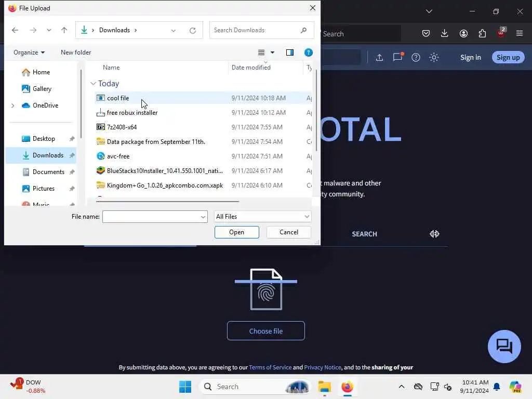Screen dimensions: 532x399
Task: Switch to the SEARCH tab
Action: 364,234
